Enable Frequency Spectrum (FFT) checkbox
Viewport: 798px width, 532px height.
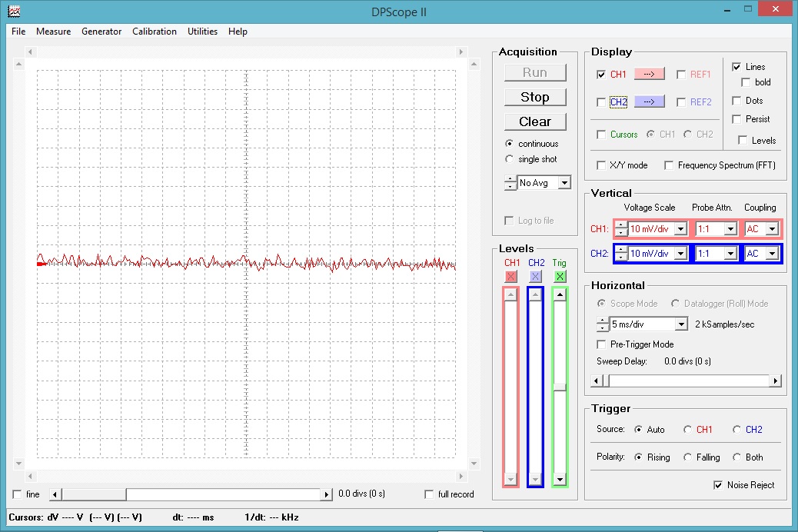(x=669, y=165)
